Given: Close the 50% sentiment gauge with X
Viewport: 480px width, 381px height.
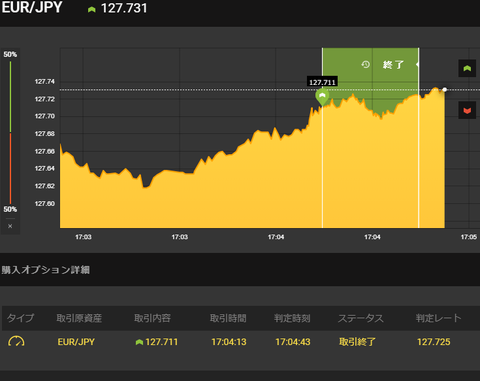Looking at the screenshot, I should (10, 226).
